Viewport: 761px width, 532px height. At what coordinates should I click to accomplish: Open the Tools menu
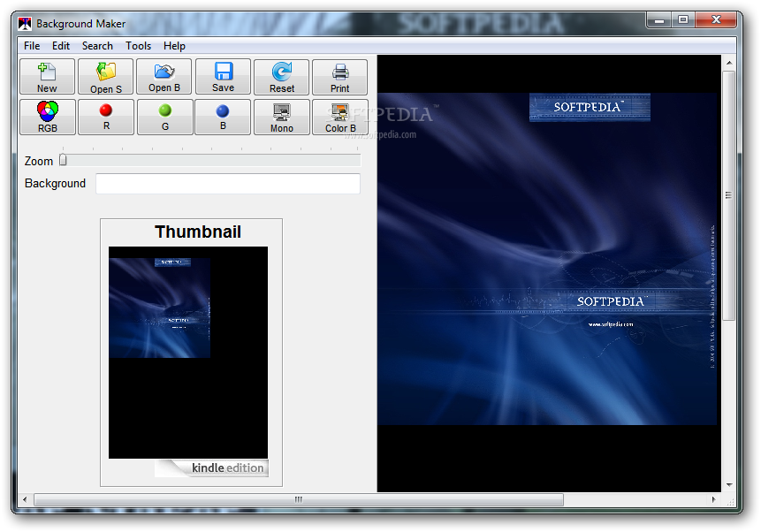[138, 46]
